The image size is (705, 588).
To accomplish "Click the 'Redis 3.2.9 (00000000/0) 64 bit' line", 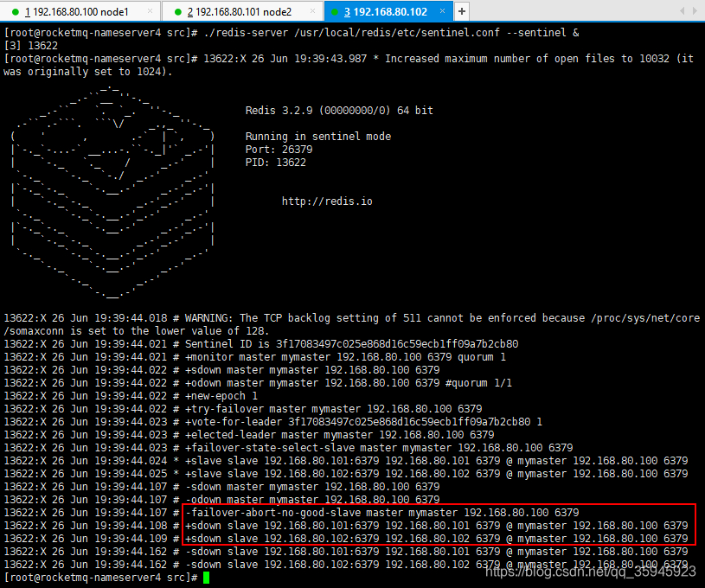I will pyautogui.click(x=339, y=111).
